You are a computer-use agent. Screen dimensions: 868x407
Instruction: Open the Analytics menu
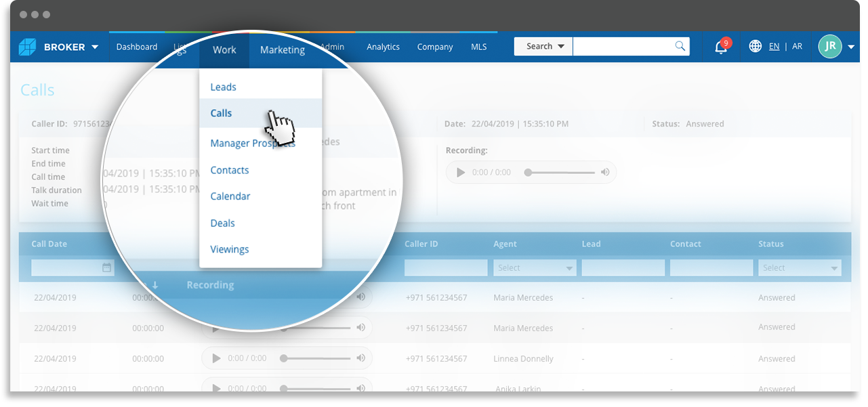pyautogui.click(x=383, y=47)
